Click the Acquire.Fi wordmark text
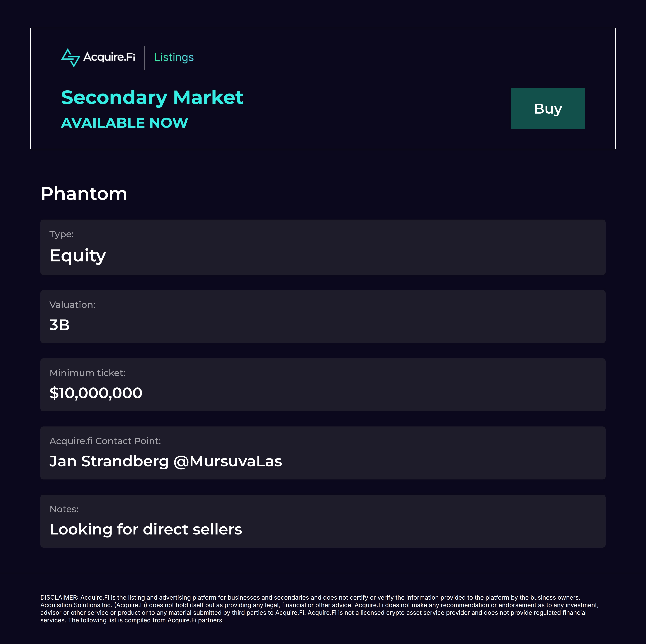 coord(109,57)
